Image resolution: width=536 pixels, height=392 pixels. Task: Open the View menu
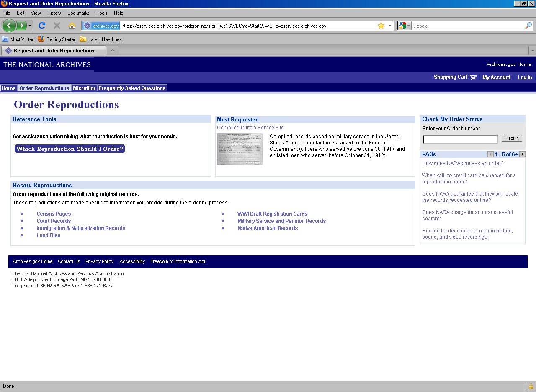pyautogui.click(x=36, y=13)
